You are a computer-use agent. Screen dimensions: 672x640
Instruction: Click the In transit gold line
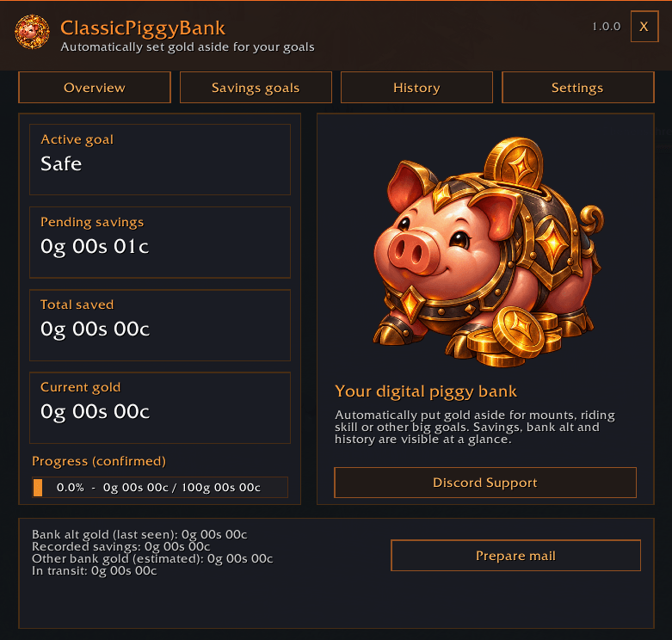coord(95,570)
